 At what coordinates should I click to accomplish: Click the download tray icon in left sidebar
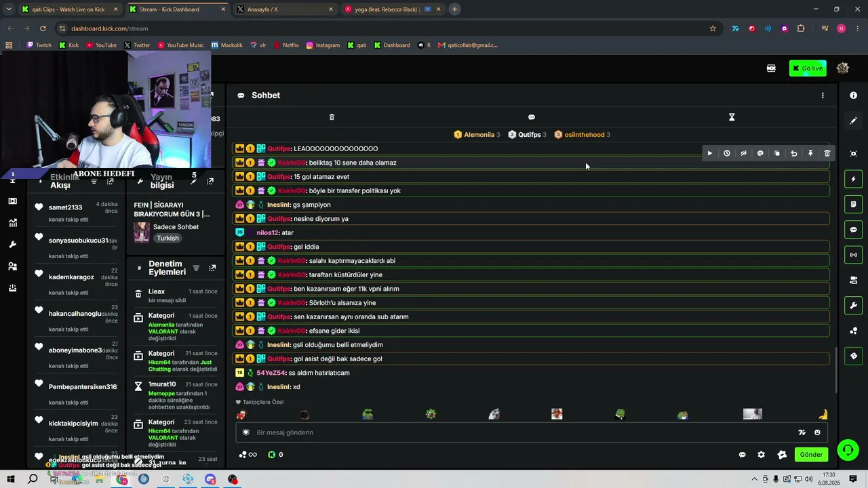[12, 288]
